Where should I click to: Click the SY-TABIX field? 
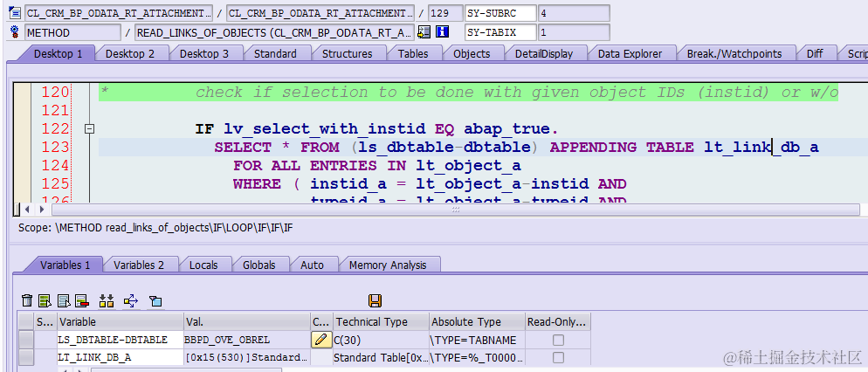pos(500,32)
